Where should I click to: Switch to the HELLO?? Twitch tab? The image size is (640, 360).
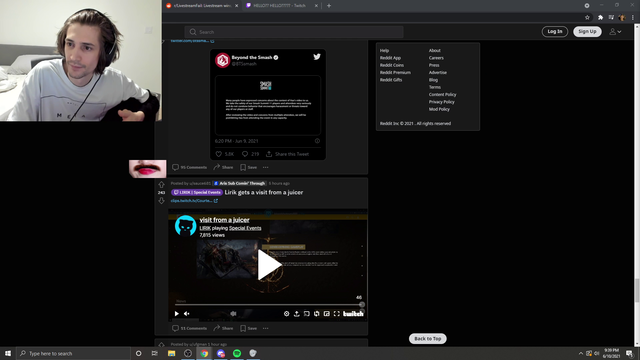coord(282,6)
